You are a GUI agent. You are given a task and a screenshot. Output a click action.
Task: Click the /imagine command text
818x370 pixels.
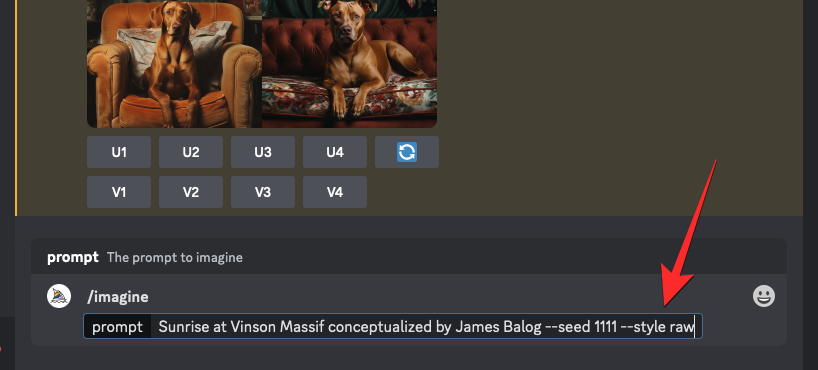coord(118,297)
